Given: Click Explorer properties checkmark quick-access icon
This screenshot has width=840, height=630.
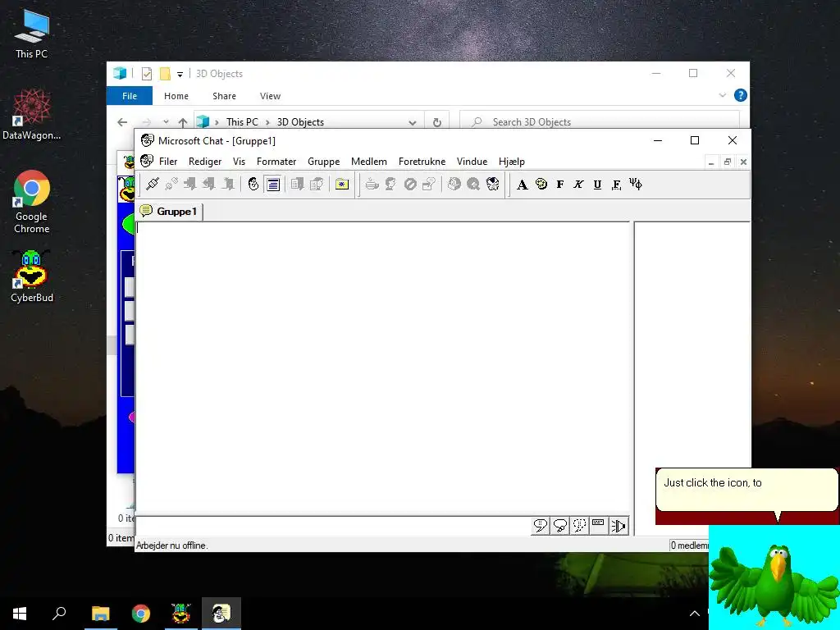Looking at the screenshot, I should point(146,74).
